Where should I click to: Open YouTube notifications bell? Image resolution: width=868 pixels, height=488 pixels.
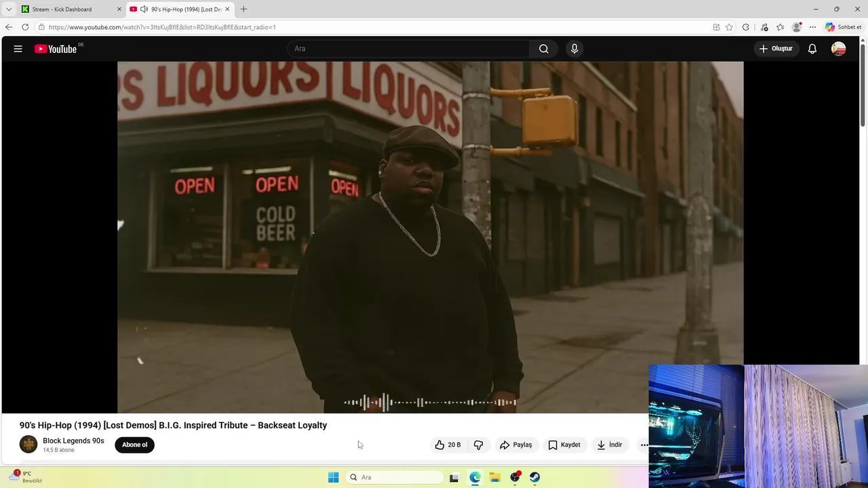pyautogui.click(x=812, y=49)
